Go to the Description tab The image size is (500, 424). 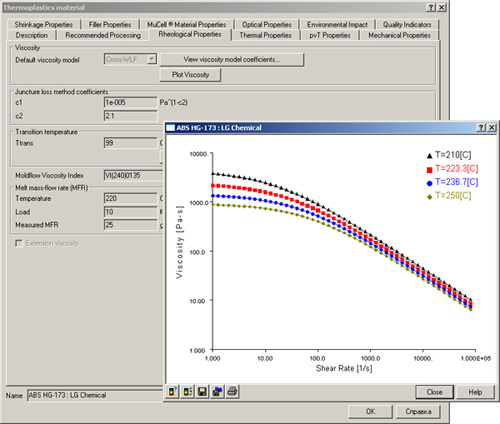click(x=32, y=35)
